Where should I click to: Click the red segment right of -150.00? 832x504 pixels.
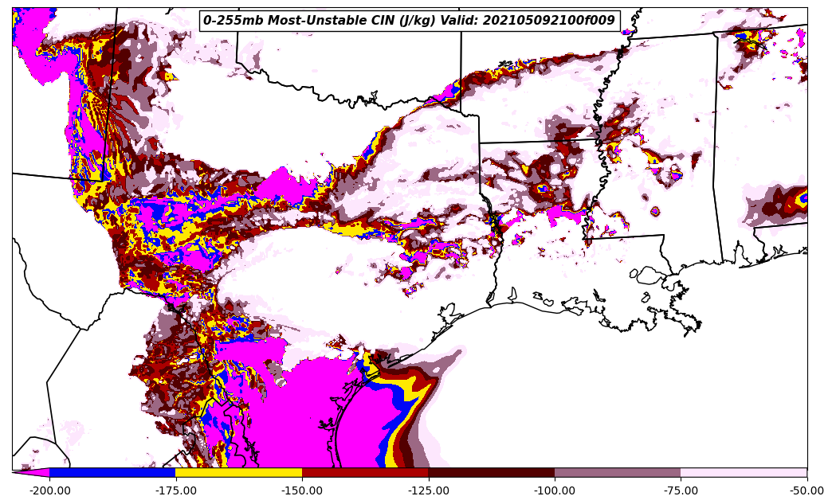click(x=365, y=472)
